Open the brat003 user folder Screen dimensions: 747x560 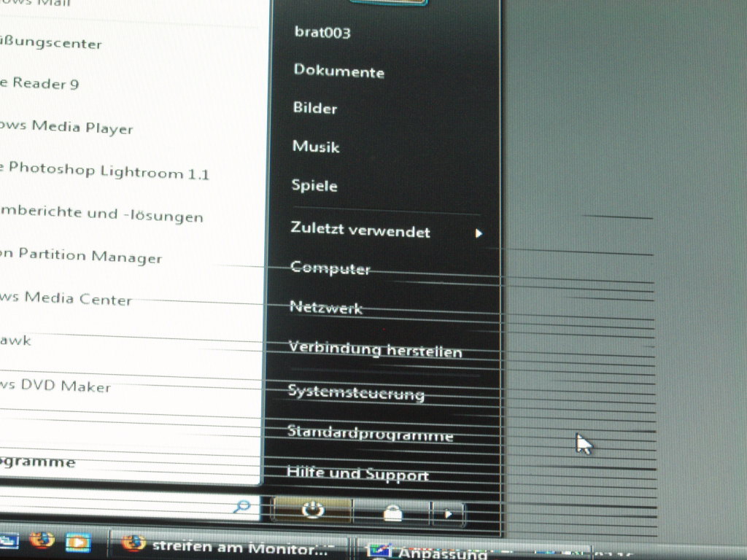(322, 32)
